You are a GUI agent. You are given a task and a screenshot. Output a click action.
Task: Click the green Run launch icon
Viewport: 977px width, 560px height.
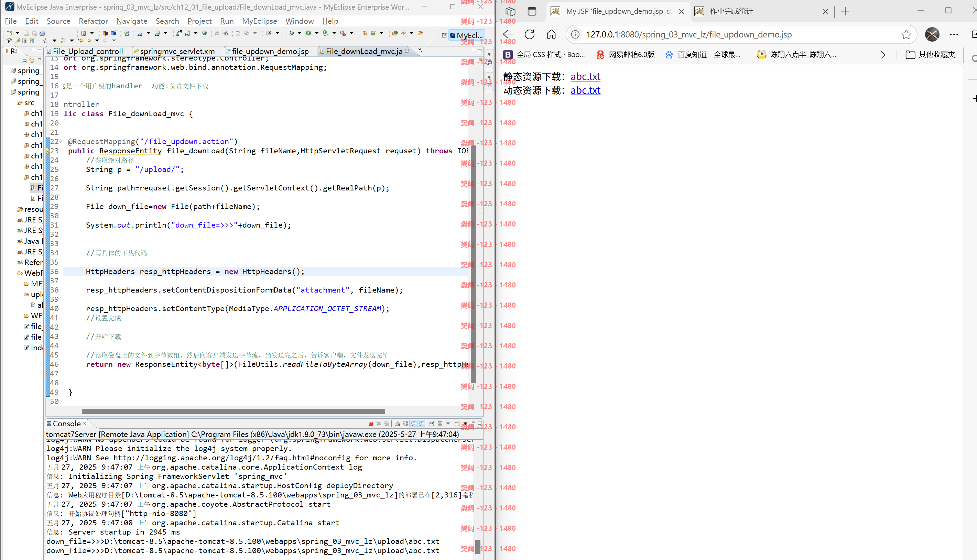coord(308,33)
